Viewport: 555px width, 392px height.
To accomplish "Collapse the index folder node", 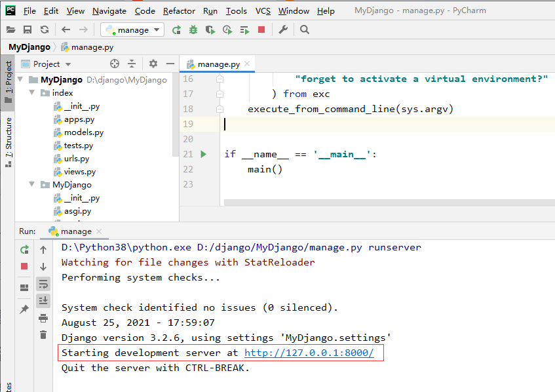I will click(32, 93).
